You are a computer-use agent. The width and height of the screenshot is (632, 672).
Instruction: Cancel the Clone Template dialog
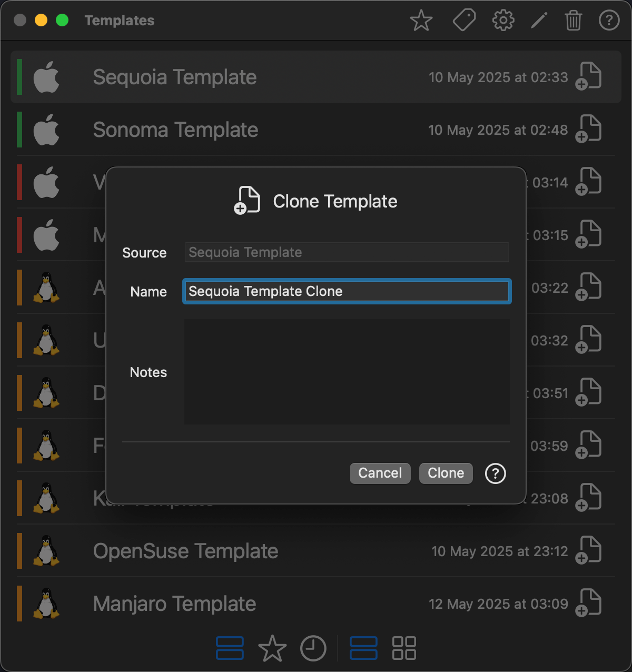[380, 473]
